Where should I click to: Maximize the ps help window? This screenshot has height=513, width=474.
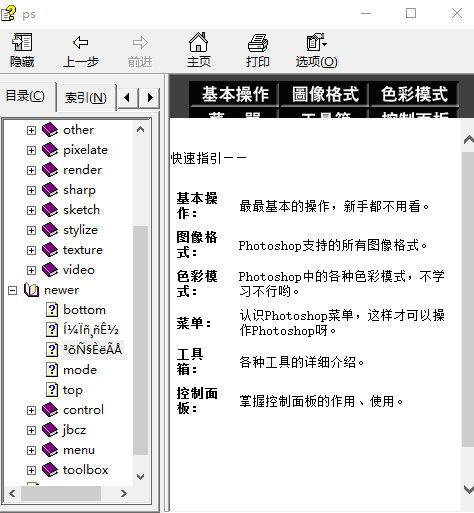tap(411, 13)
